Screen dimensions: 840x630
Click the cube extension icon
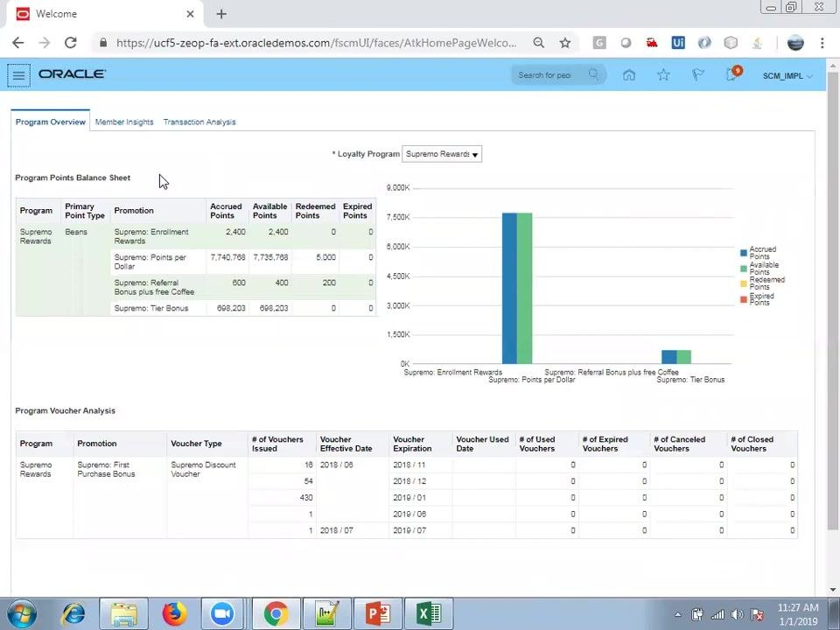click(731, 43)
